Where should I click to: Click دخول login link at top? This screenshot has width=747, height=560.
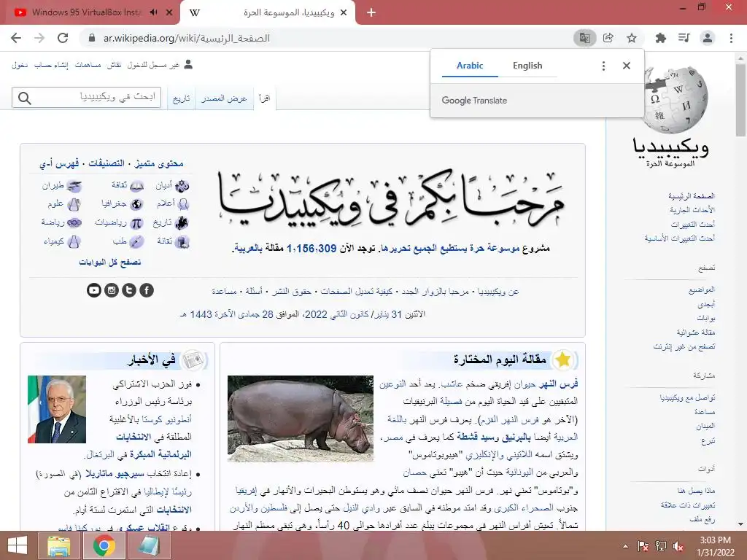(20, 65)
